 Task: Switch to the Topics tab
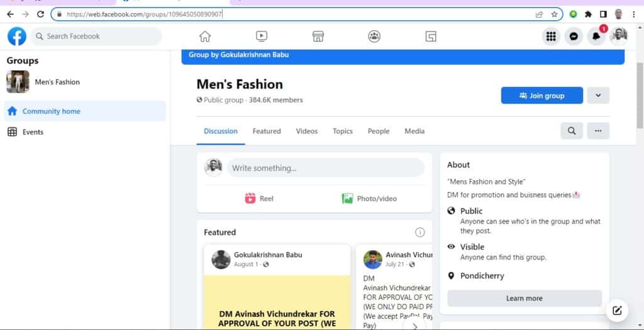pyautogui.click(x=343, y=131)
